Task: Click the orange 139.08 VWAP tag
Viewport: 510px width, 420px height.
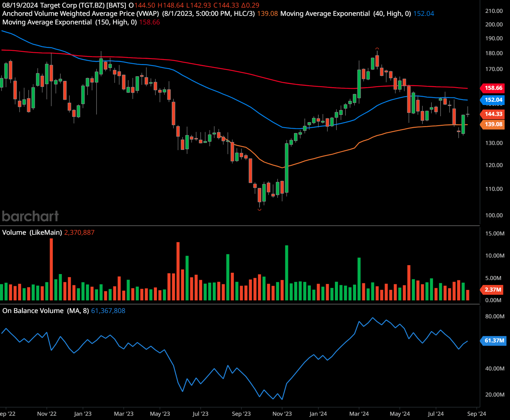Action: tap(492, 124)
